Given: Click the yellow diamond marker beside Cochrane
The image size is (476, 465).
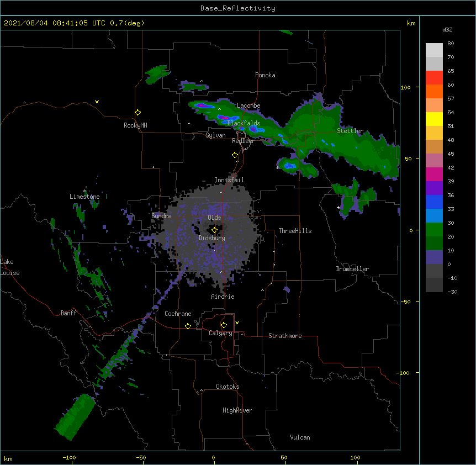Looking at the screenshot, I should point(188,326).
